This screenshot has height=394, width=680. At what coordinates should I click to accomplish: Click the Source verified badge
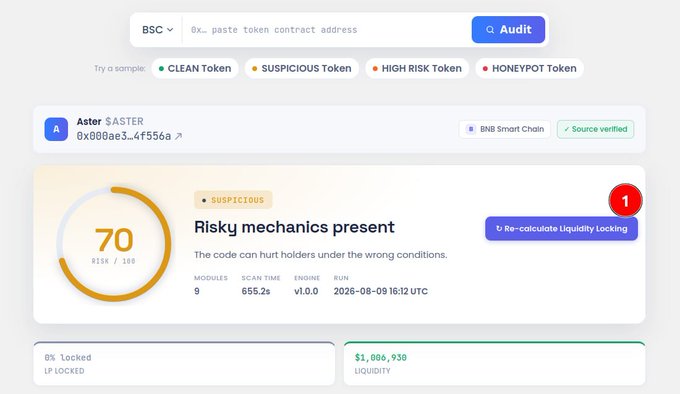(595, 129)
